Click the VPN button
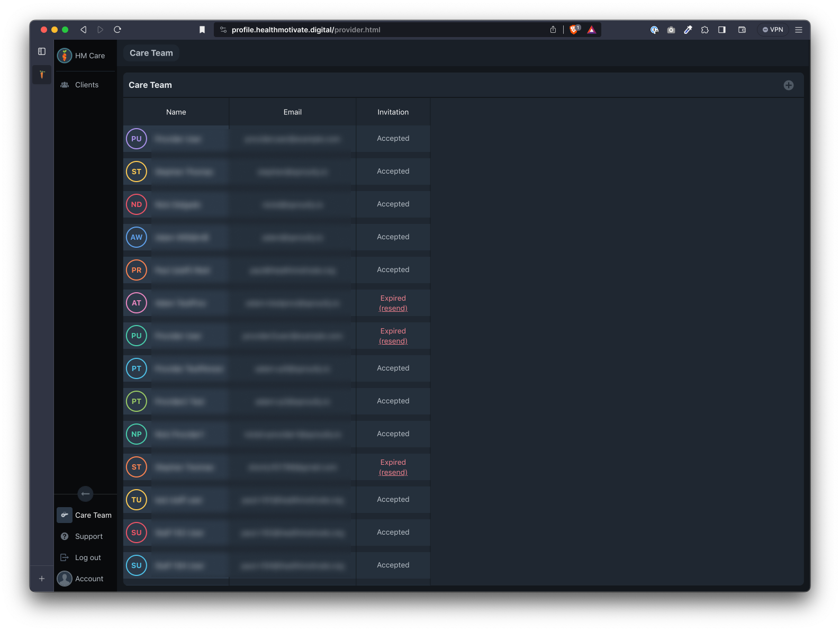 [773, 30]
